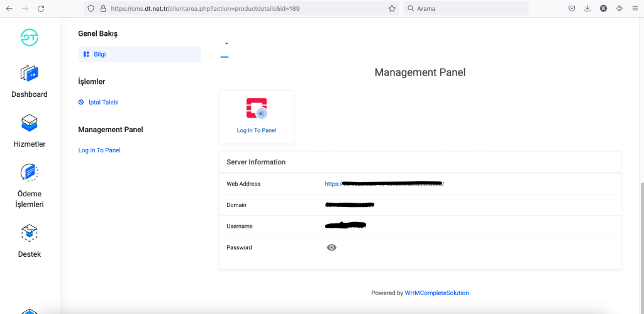The height and width of the screenshot is (314, 644).
Task: Open the browser downloads icon
Action: [x=587, y=9]
